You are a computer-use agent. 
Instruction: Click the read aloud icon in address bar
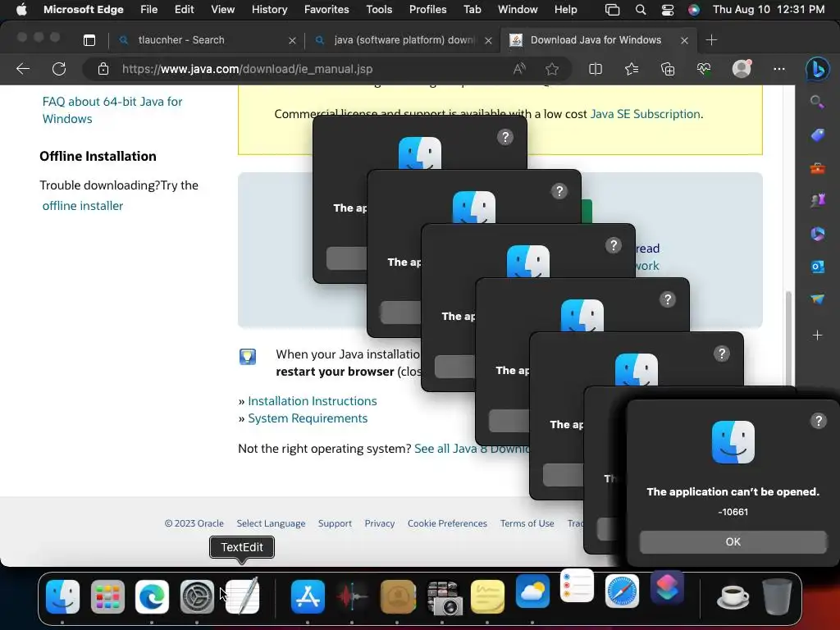point(519,69)
